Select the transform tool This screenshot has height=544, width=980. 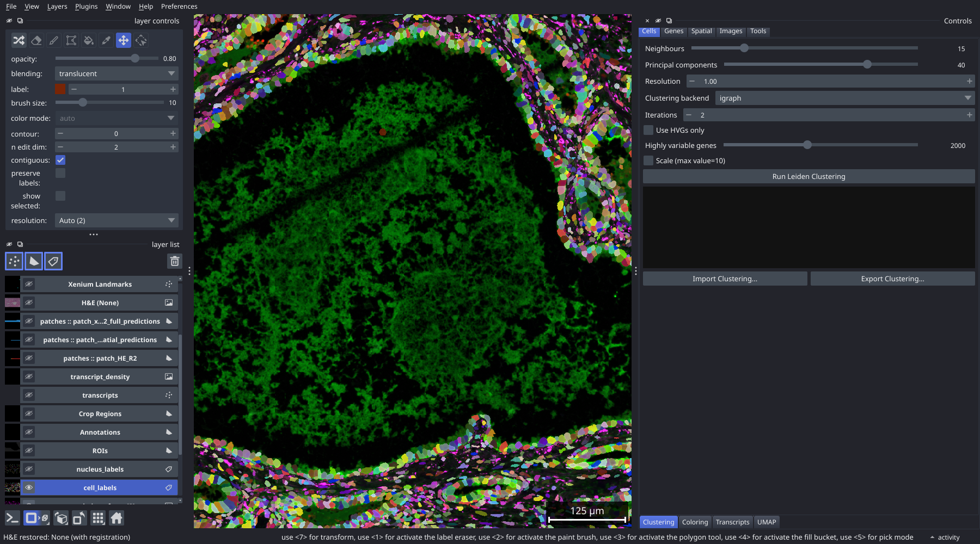coord(141,40)
